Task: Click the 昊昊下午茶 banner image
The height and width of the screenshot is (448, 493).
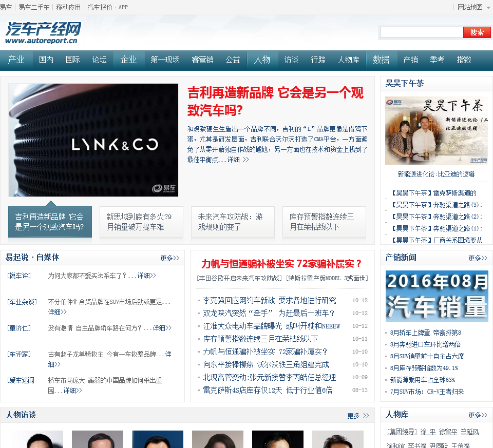Action: coord(437,131)
